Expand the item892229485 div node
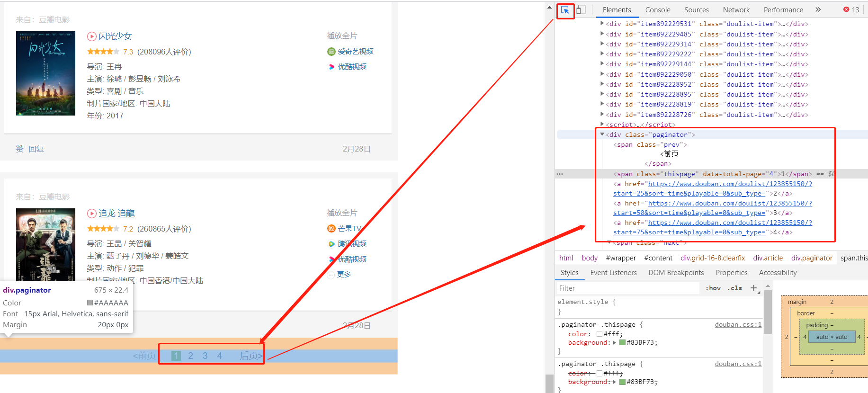 (x=602, y=34)
